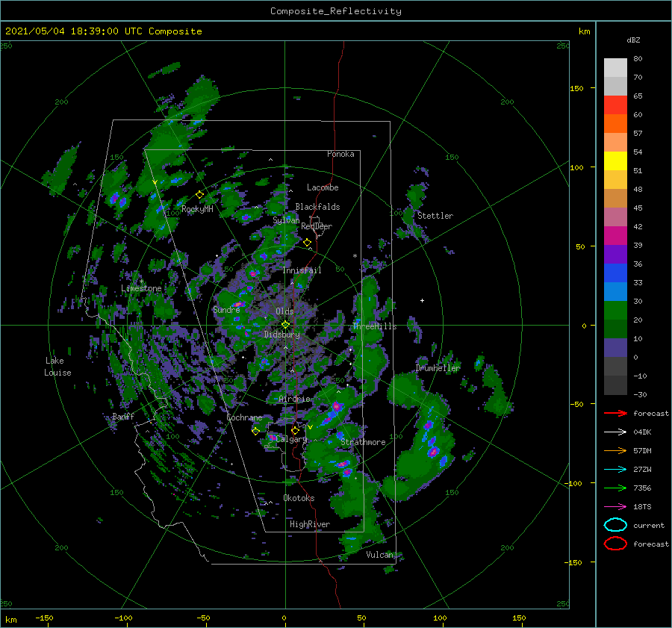This screenshot has width=672, height=628.
Task: Click the 'current' legend label
Action: click(x=649, y=526)
